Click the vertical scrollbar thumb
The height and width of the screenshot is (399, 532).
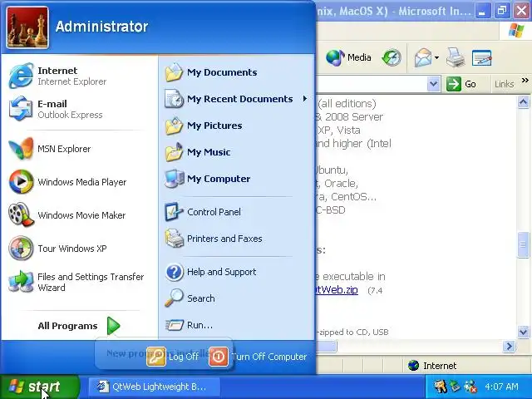click(523, 244)
